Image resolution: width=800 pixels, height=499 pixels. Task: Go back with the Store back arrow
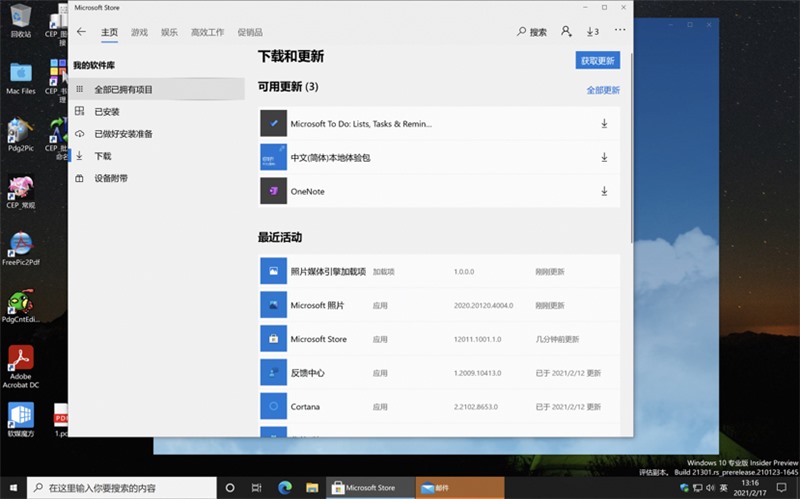pos(82,32)
